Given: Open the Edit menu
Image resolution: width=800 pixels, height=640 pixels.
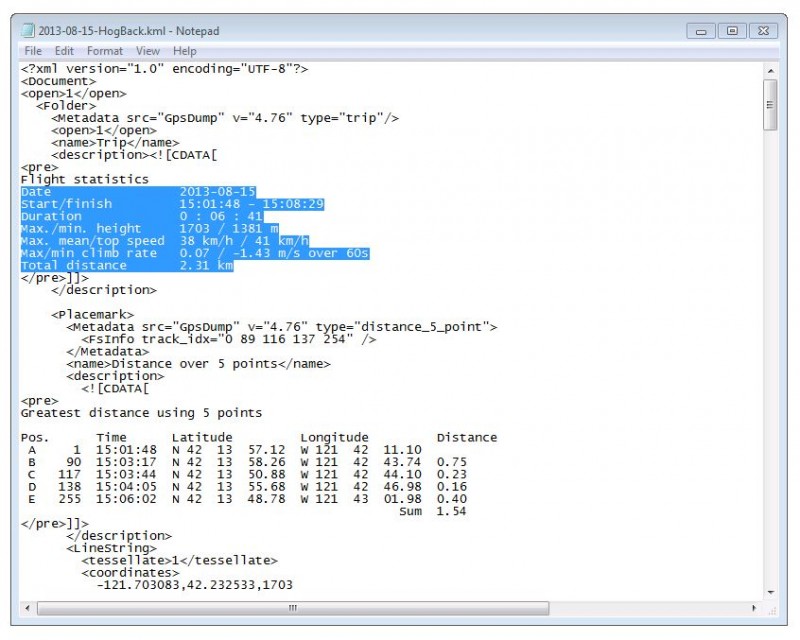Looking at the screenshot, I should click(64, 50).
